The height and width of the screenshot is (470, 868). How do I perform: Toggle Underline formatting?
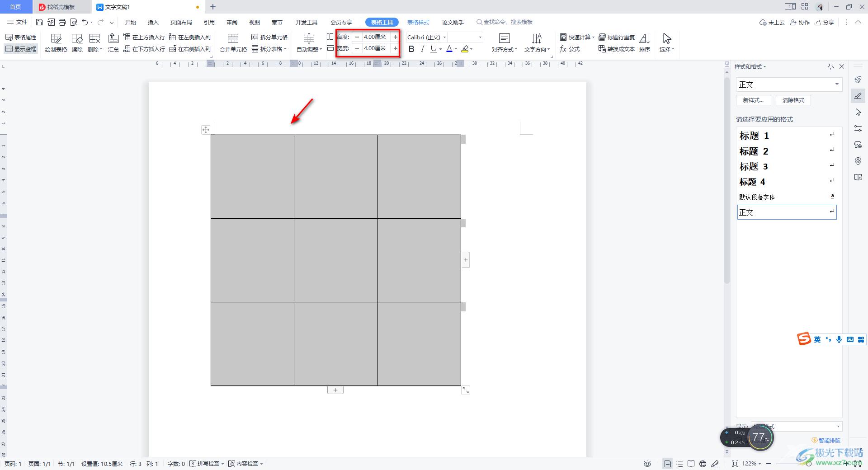pyautogui.click(x=434, y=49)
